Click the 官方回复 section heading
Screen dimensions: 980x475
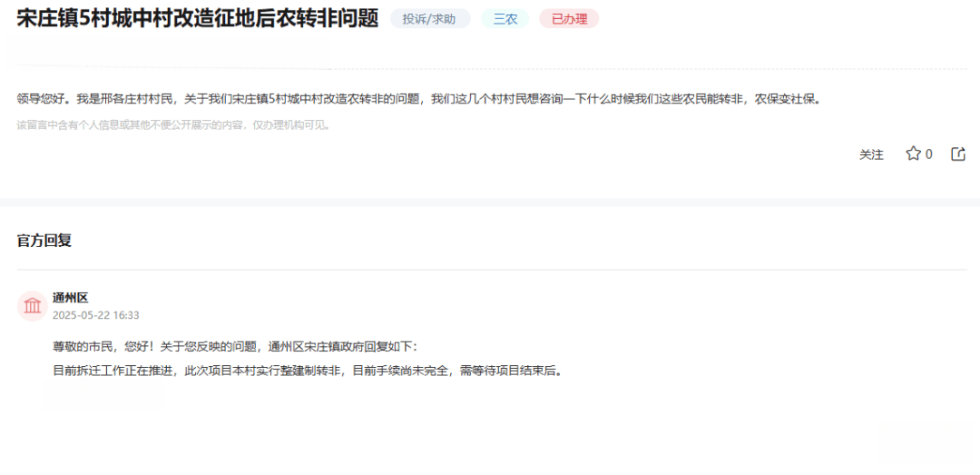pos(44,241)
